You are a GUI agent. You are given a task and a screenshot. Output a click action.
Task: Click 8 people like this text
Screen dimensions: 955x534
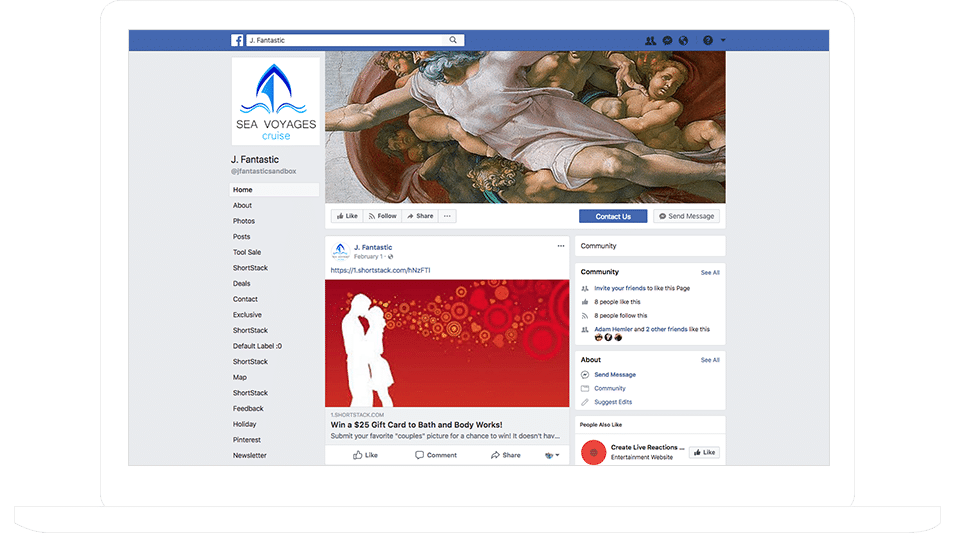tap(617, 302)
